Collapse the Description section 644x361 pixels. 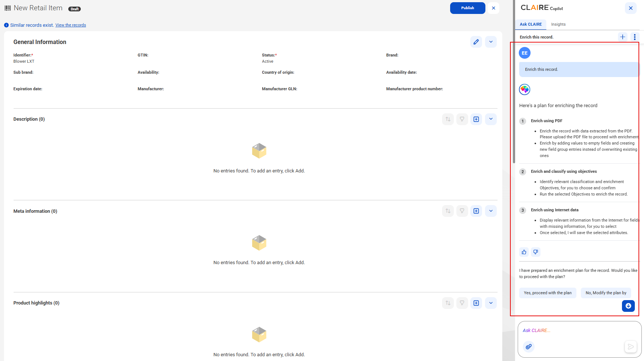pyautogui.click(x=491, y=119)
